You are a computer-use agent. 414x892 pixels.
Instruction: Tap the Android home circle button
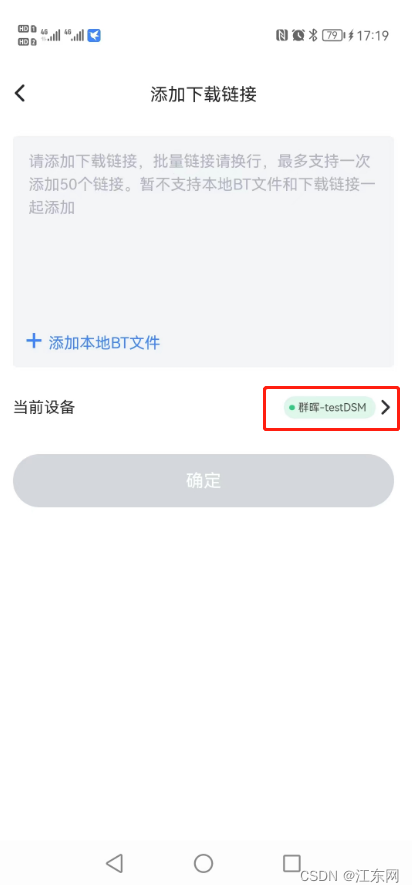coord(203,863)
